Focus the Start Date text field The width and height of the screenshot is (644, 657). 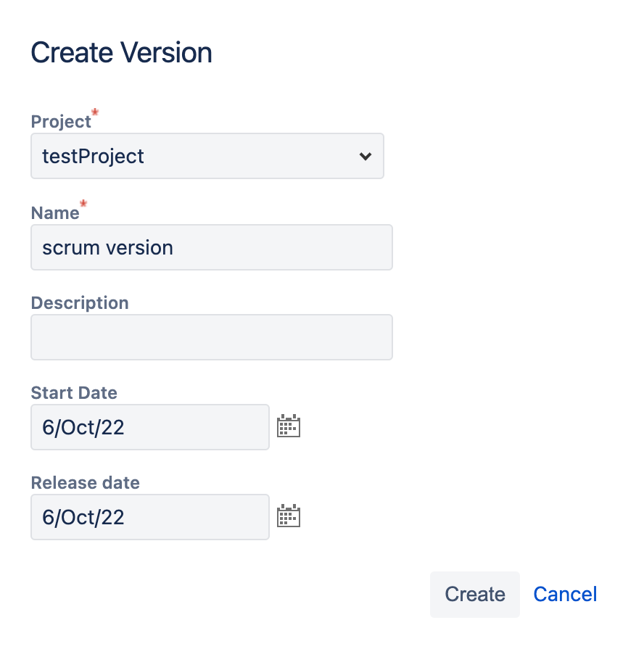point(149,427)
